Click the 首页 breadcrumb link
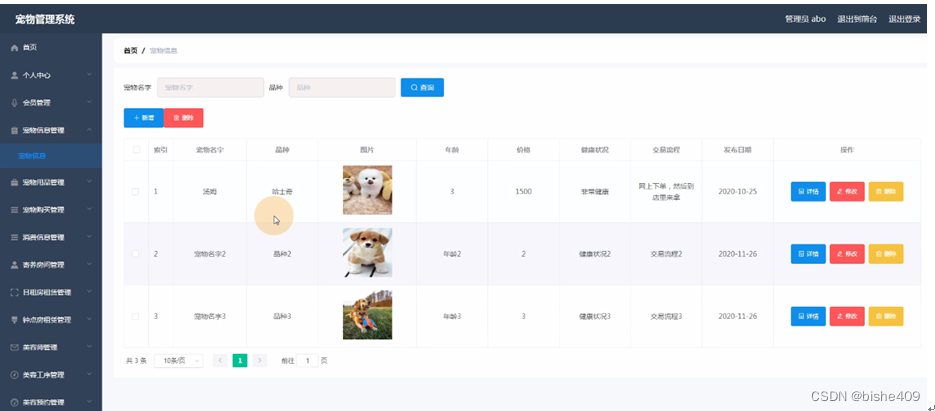Viewport: 935px width, 411px height. [x=130, y=51]
